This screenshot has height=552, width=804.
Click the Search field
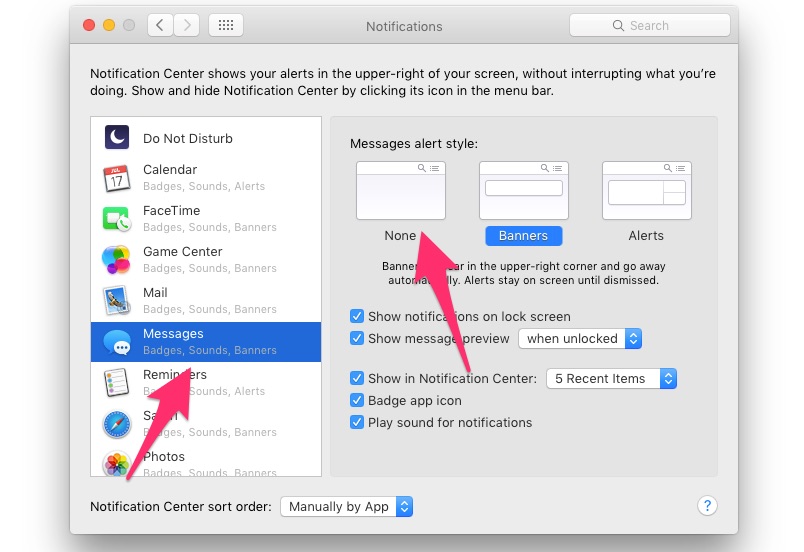(649, 26)
